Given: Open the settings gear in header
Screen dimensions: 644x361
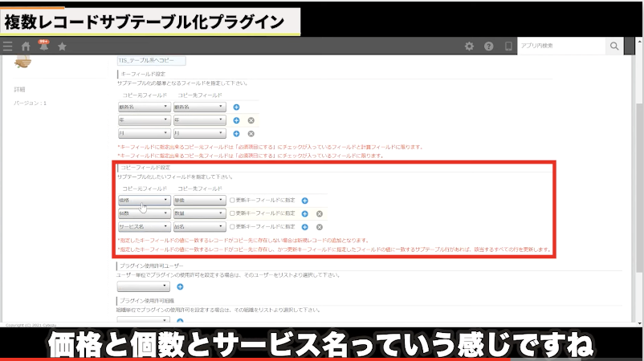Looking at the screenshot, I should 470,47.
